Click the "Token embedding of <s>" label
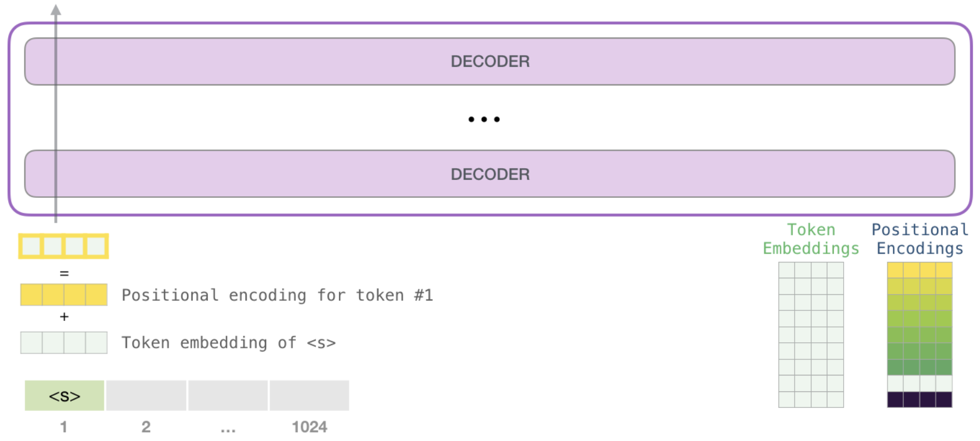 pos(228,343)
